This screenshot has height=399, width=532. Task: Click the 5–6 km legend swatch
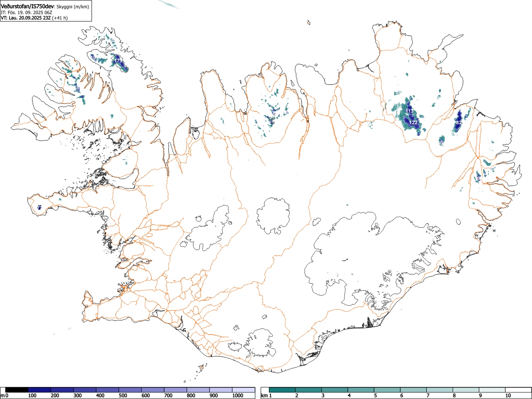(x=387, y=390)
